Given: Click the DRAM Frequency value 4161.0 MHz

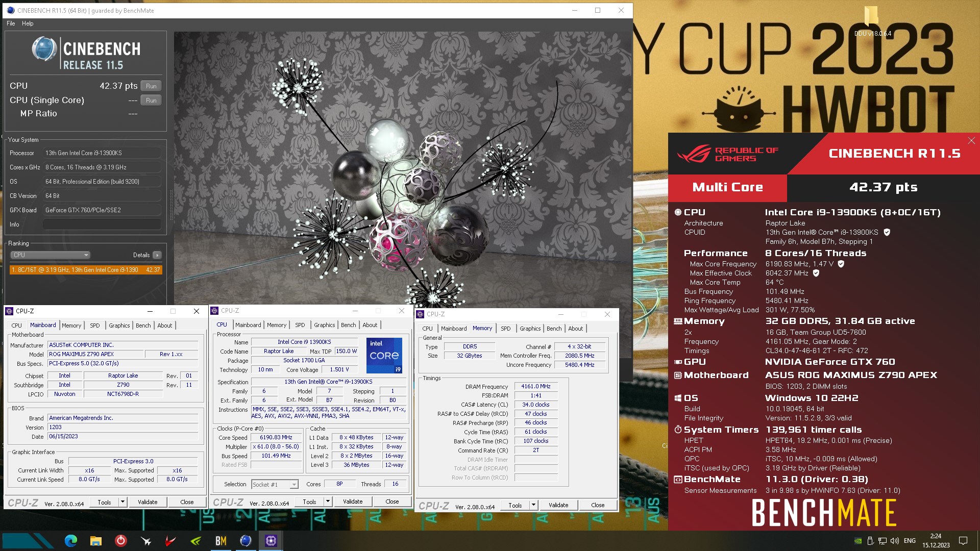Looking at the screenshot, I should [x=536, y=387].
